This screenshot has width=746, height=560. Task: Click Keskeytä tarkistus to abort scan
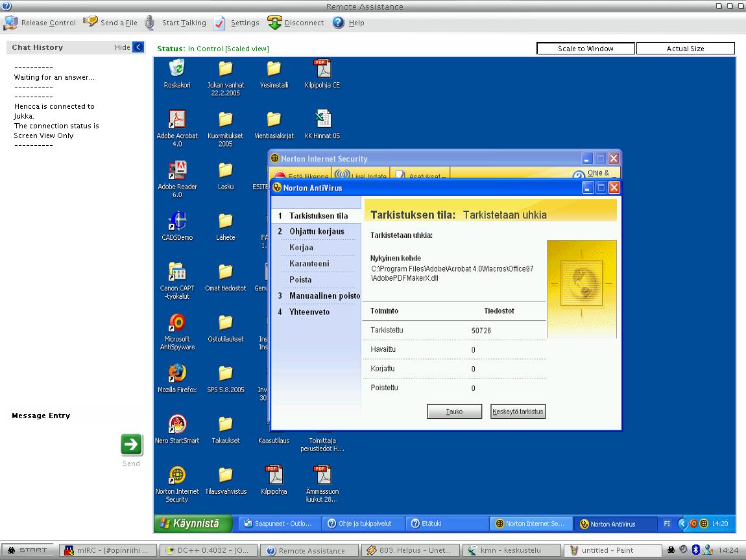(x=518, y=412)
